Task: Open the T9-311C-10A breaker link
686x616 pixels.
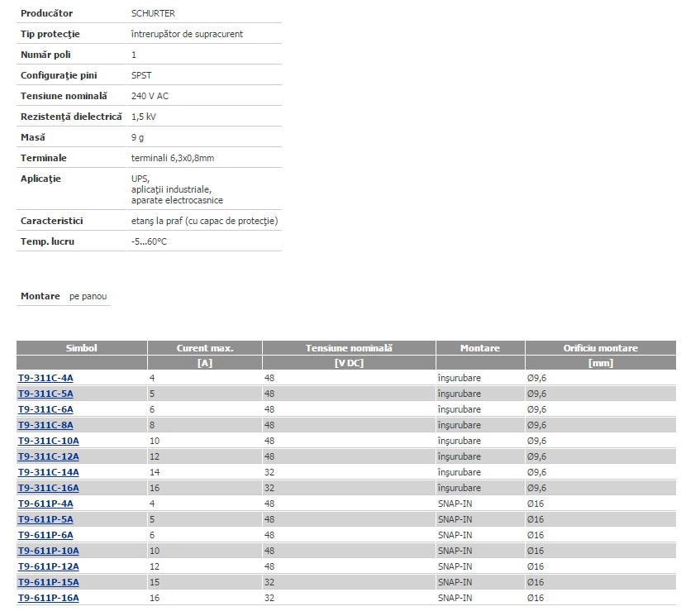Action: coord(48,441)
